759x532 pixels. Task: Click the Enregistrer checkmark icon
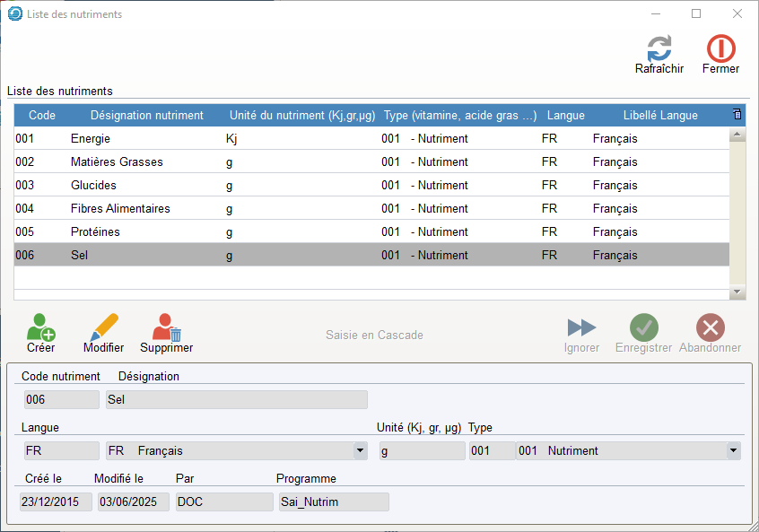pyautogui.click(x=643, y=328)
